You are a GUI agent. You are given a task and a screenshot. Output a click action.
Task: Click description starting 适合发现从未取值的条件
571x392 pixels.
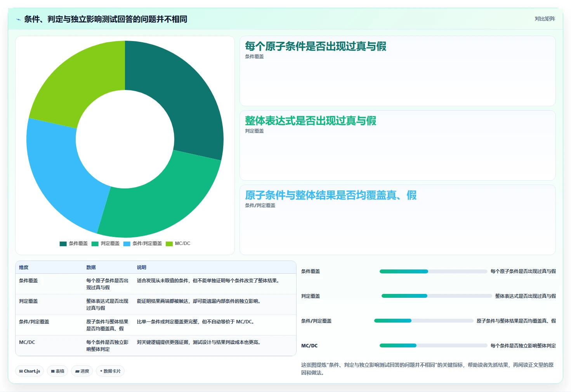click(208, 281)
